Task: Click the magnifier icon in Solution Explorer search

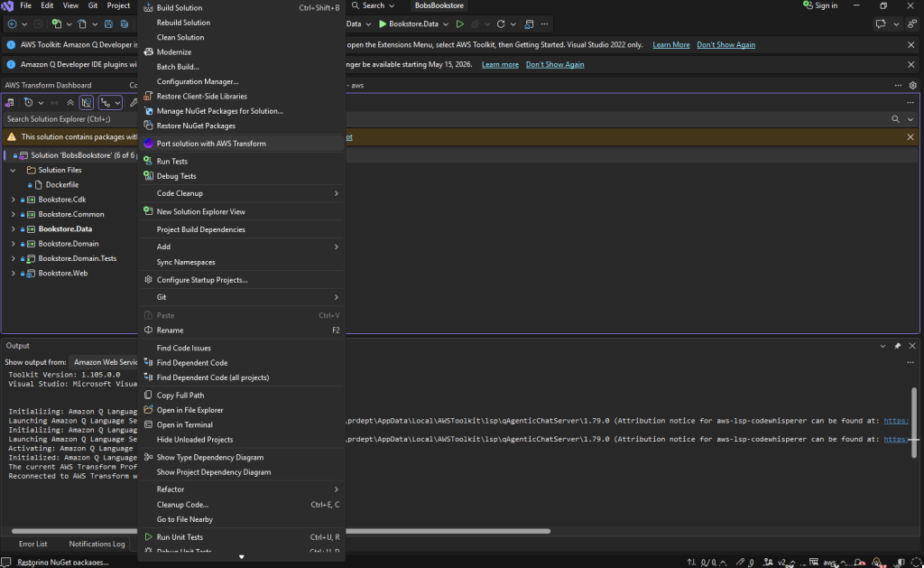Action: pos(895,119)
